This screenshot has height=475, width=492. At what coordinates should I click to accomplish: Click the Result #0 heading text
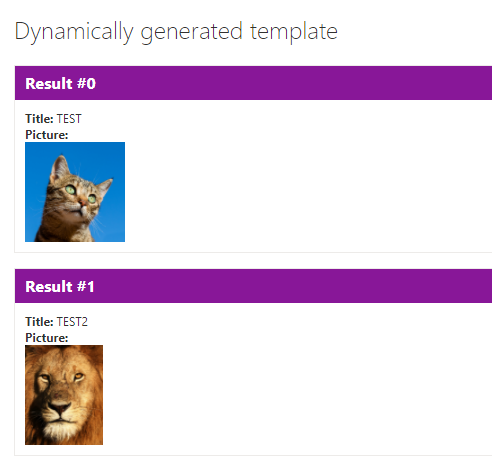61,83
